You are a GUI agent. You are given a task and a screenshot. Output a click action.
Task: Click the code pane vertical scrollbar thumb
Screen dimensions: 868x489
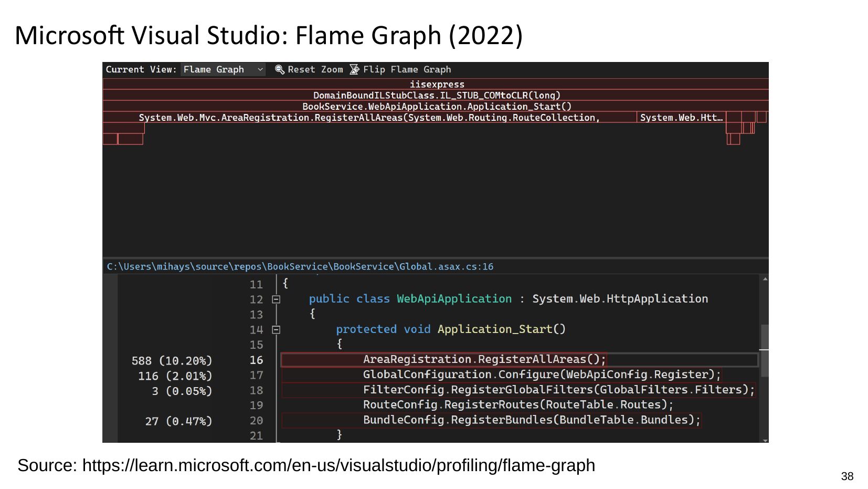765,349
